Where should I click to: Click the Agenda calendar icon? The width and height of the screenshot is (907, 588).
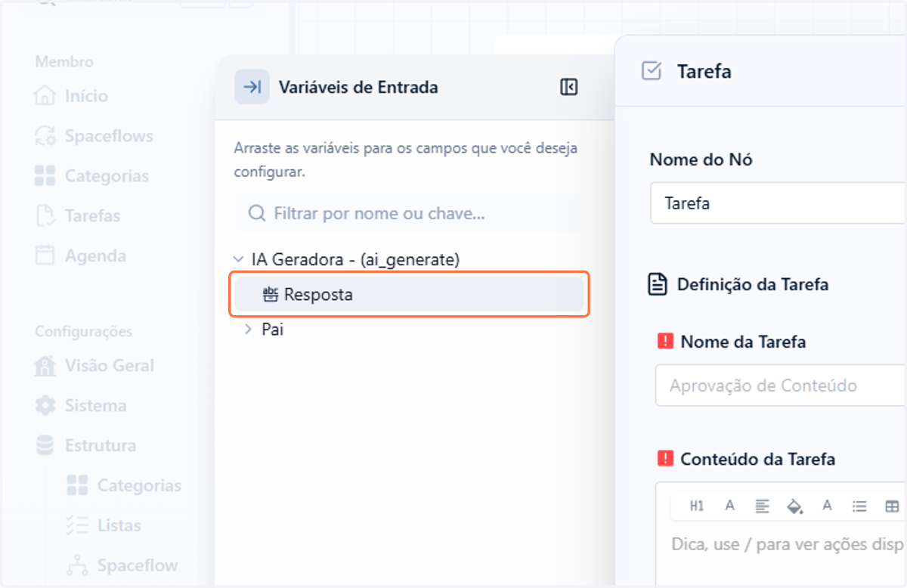(45, 255)
